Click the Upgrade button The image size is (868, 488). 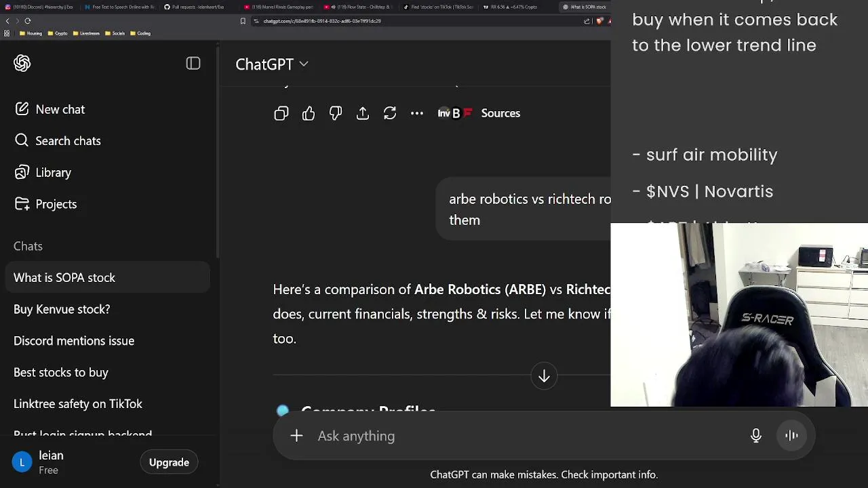[x=169, y=462]
